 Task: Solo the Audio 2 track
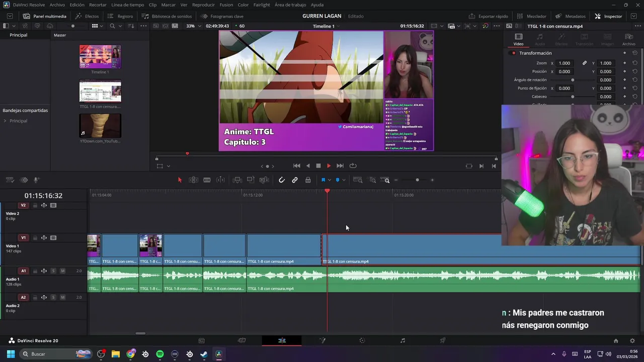[x=53, y=297]
